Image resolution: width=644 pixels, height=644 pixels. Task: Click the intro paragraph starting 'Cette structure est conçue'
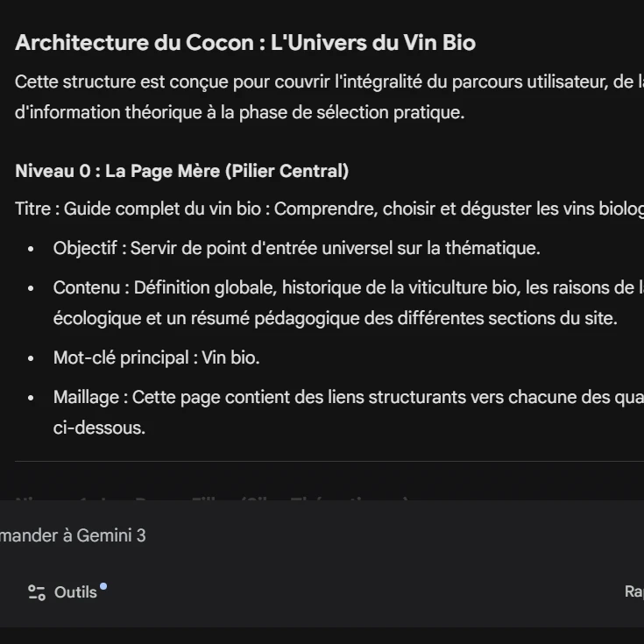[x=324, y=82]
